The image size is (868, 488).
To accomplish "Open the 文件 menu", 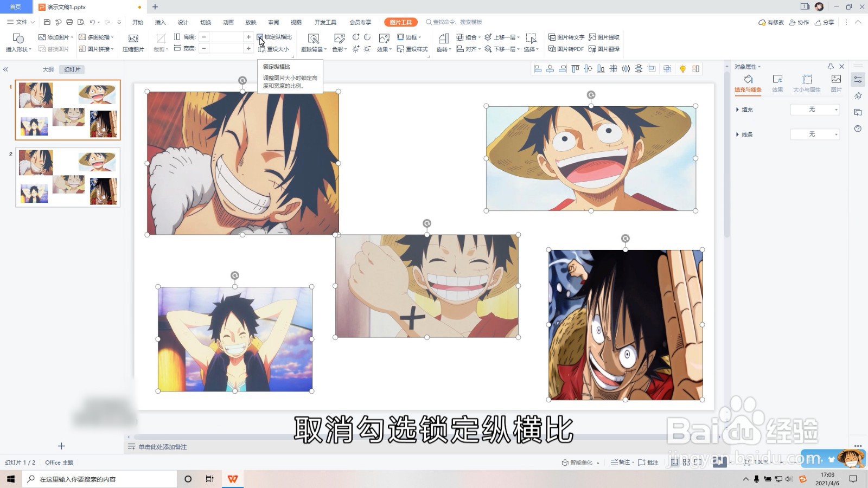I will (x=21, y=22).
